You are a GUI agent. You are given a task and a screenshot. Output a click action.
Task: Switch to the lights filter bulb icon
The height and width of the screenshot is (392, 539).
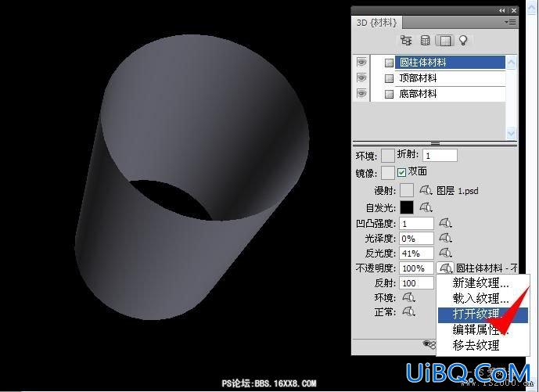coord(463,41)
